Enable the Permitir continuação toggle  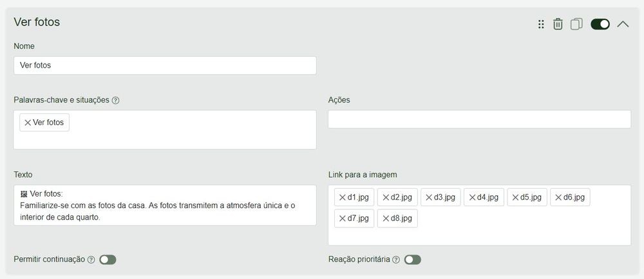coord(108,260)
